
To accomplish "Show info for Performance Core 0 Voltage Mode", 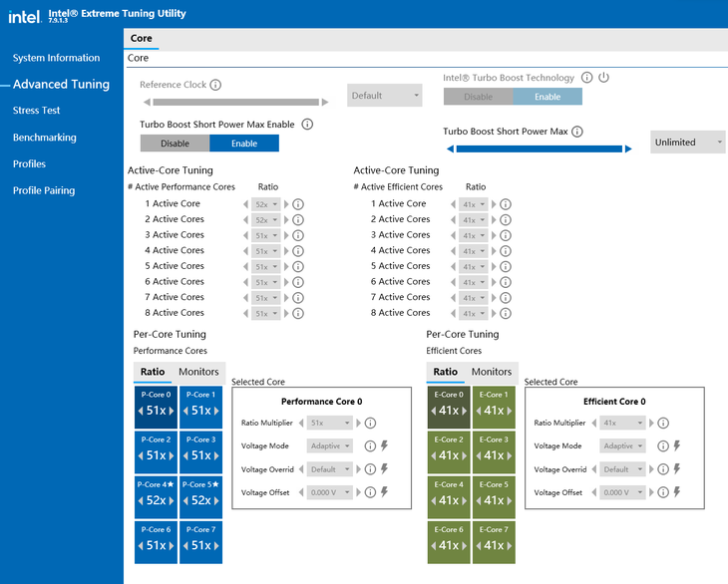I will [370, 446].
